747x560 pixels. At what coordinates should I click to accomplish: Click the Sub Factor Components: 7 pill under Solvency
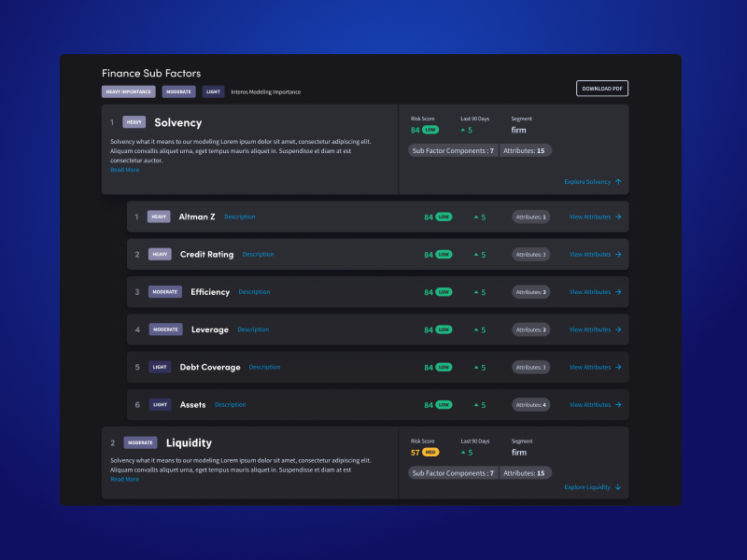tap(453, 150)
